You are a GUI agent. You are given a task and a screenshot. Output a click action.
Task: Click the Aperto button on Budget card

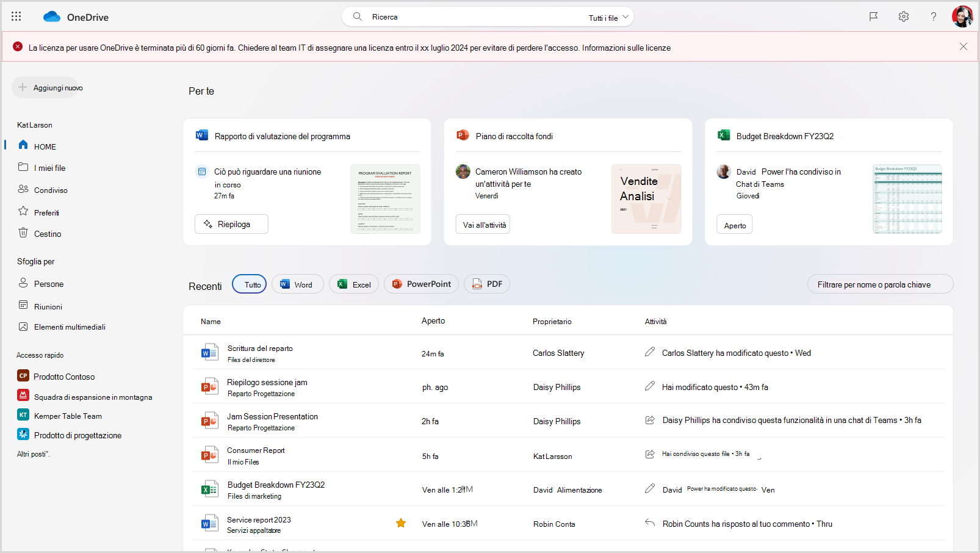click(734, 225)
